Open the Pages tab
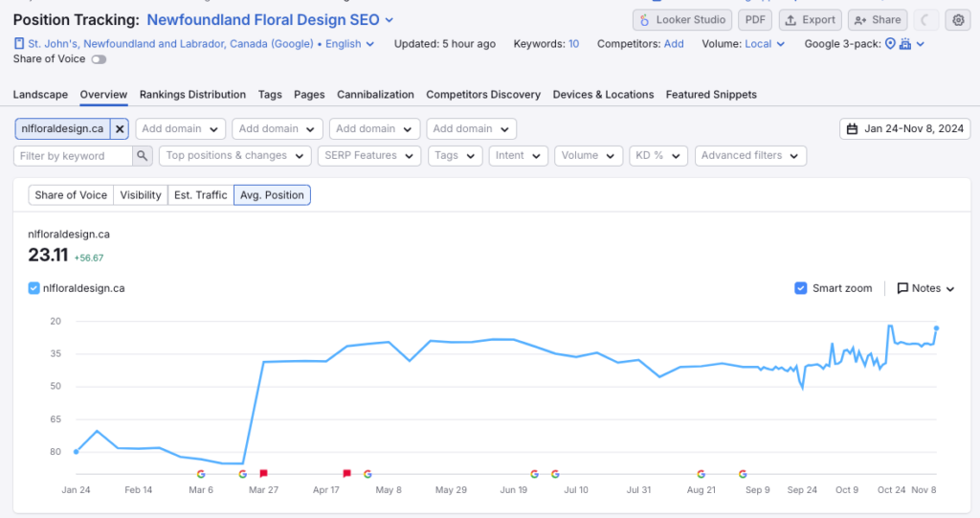This screenshot has width=980, height=518. point(309,95)
